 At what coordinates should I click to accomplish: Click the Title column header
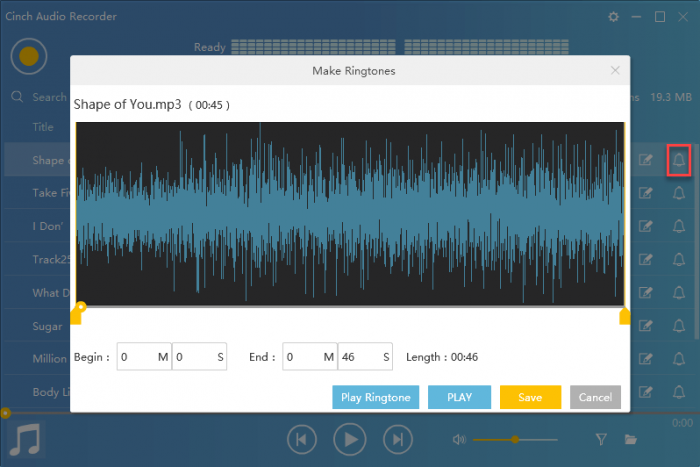43,127
